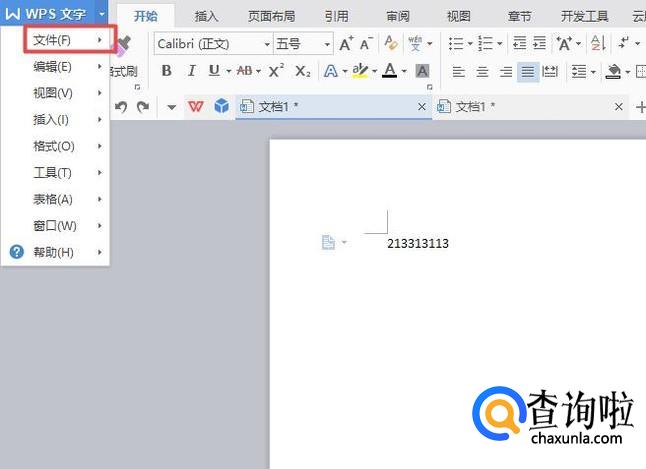646x469 pixels.
Task: Toggle show paragraph marks icon
Action: click(625, 43)
